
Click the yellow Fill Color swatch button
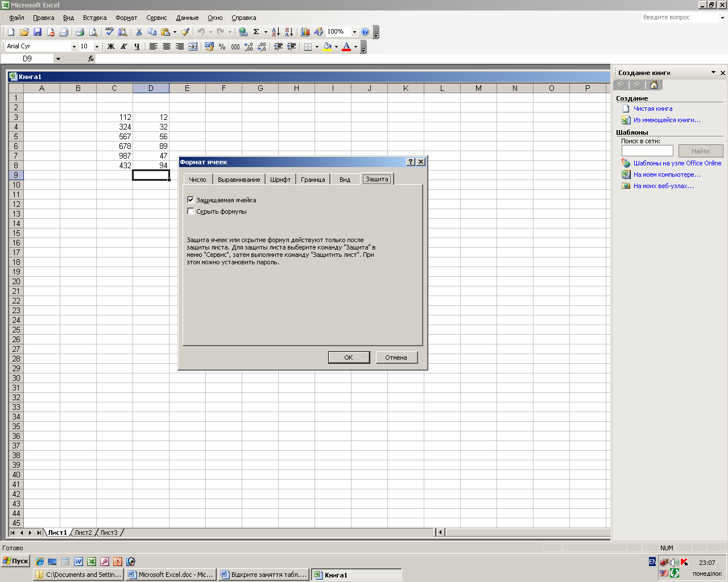(x=327, y=47)
